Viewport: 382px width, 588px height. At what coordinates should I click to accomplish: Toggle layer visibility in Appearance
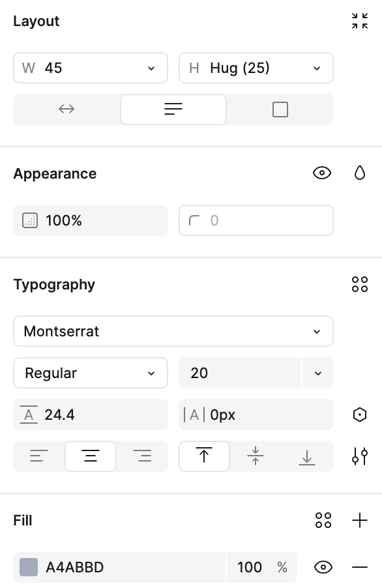[322, 173]
